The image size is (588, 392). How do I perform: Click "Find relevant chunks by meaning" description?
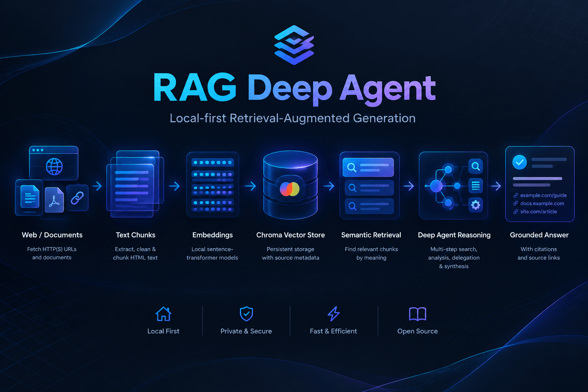(371, 253)
